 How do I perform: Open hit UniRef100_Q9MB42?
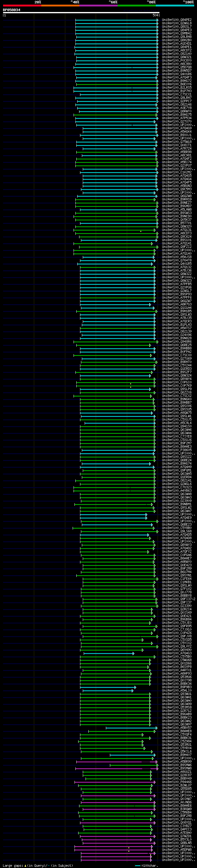177,33
